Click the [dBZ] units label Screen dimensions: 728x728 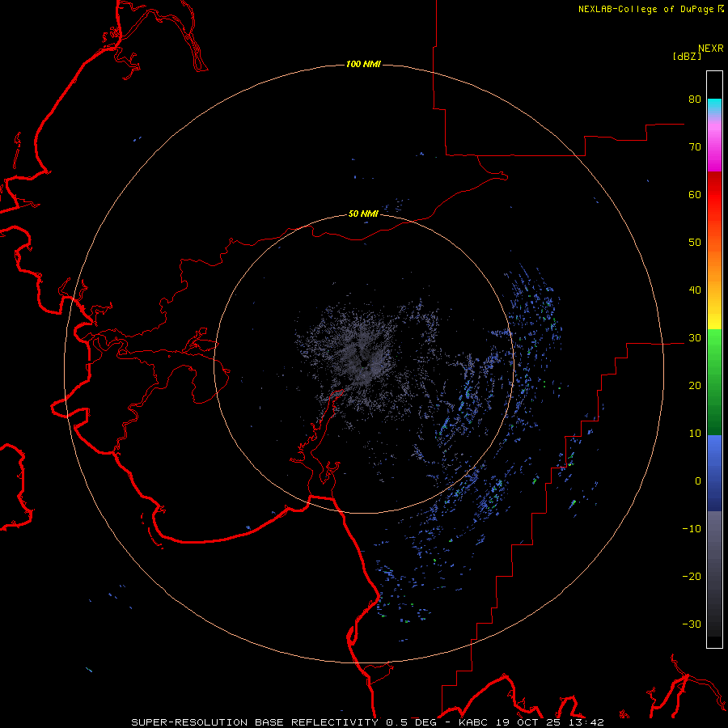coord(687,57)
